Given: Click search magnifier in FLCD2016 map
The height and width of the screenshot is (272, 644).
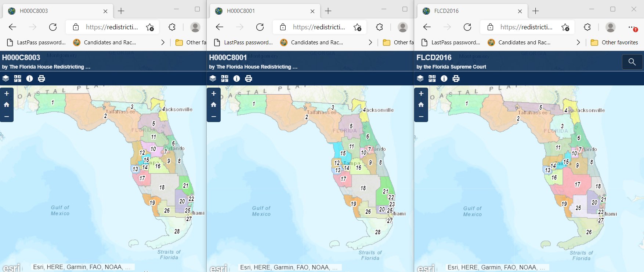Looking at the screenshot, I should pos(632,62).
